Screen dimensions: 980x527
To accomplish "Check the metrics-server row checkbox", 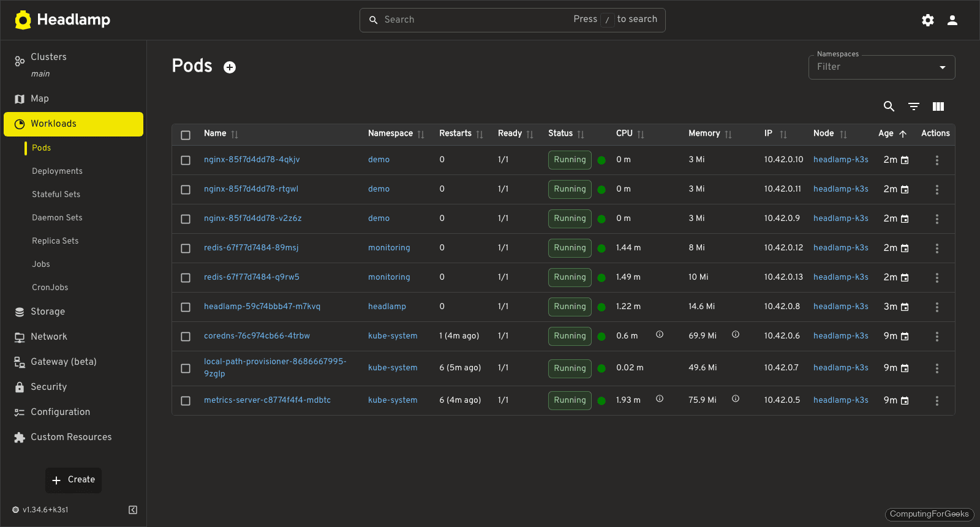I will [x=186, y=401].
